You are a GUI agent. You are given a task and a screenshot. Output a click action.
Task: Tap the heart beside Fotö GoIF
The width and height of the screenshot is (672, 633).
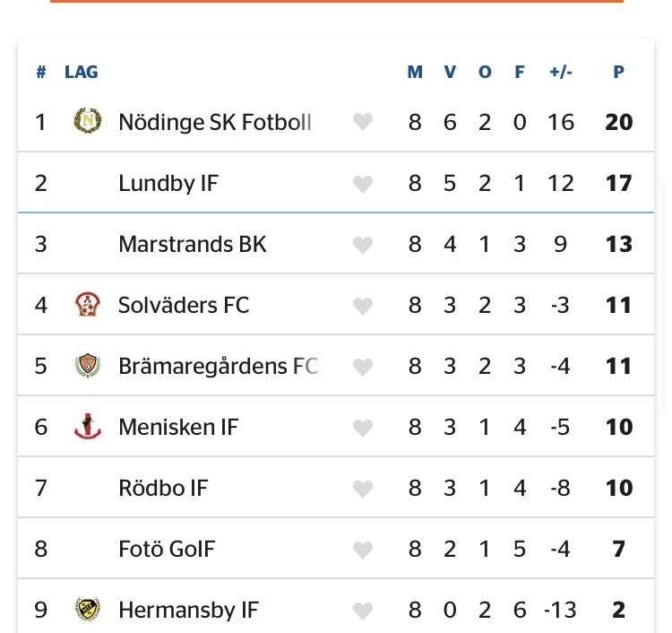tap(362, 550)
